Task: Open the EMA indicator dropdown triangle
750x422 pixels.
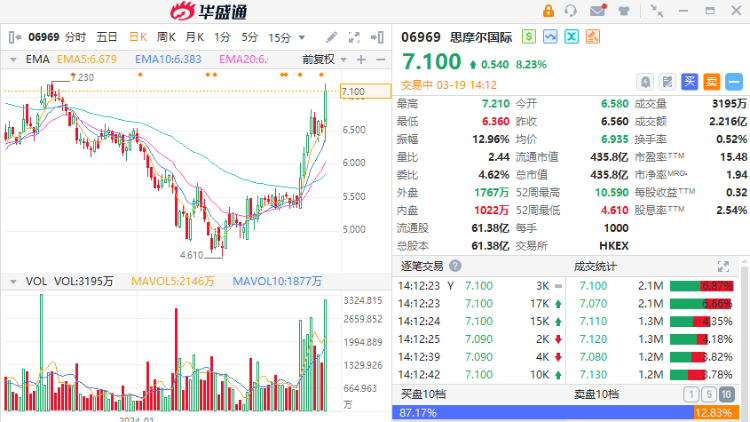Action: (13, 60)
